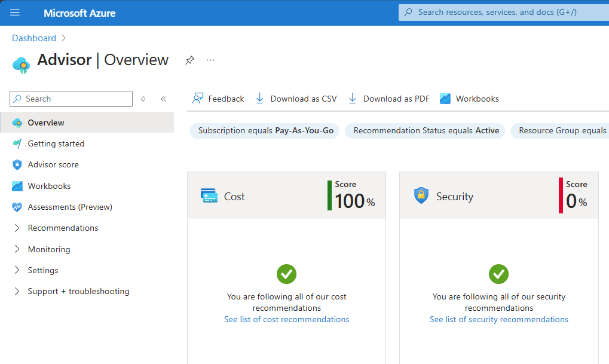See list of security recommendations
609x364 pixels.
click(x=498, y=319)
